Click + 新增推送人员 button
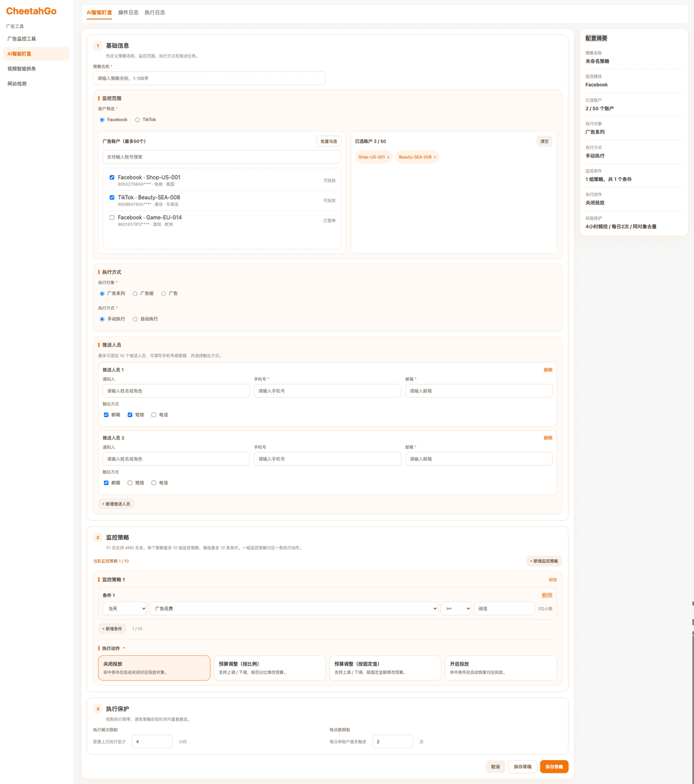694x784 pixels. point(116,504)
